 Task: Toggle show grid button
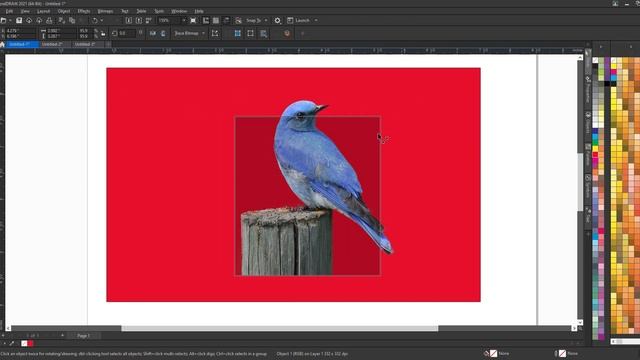pyautogui.click(x=216, y=20)
